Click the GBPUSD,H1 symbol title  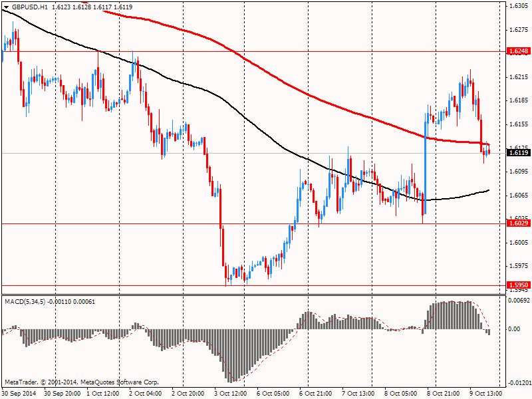coord(29,7)
